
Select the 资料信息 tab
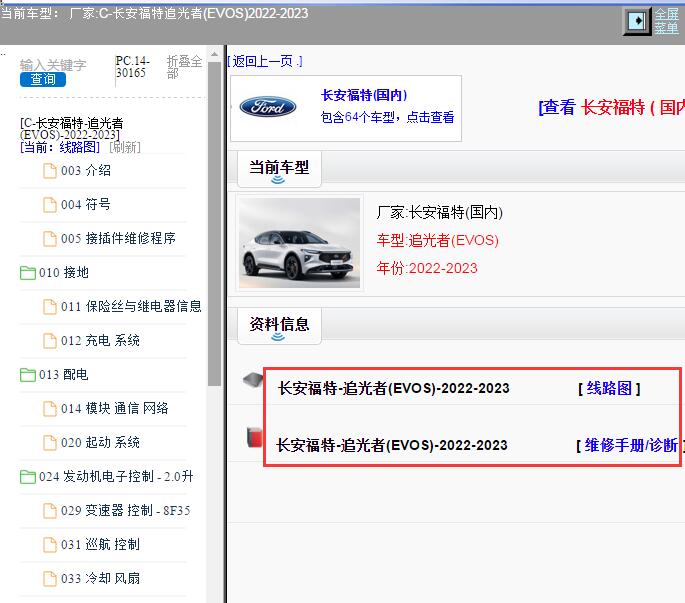pyautogui.click(x=279, y=326)
